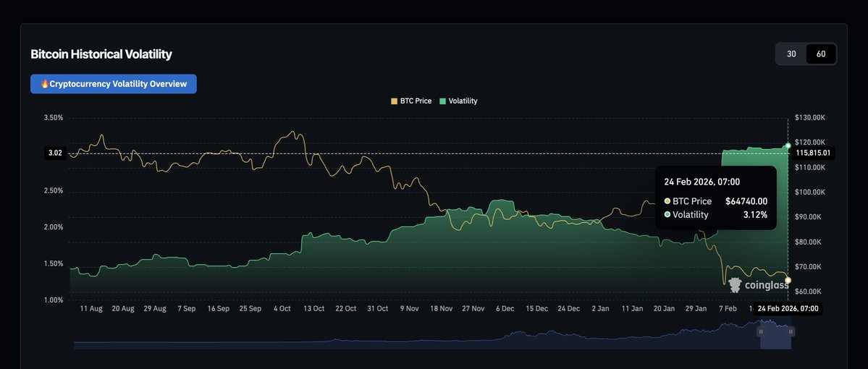Switch to the 30-day volatility period
The height and width of the screenshot is (369, 868).
click(791, 54)
